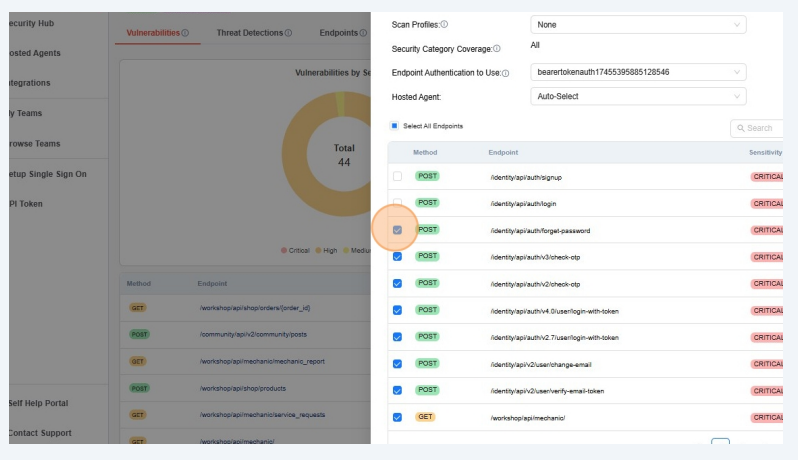Click info icon next to Scan Profiles
This screenshot has height=460, width=798.
point(444,24)
